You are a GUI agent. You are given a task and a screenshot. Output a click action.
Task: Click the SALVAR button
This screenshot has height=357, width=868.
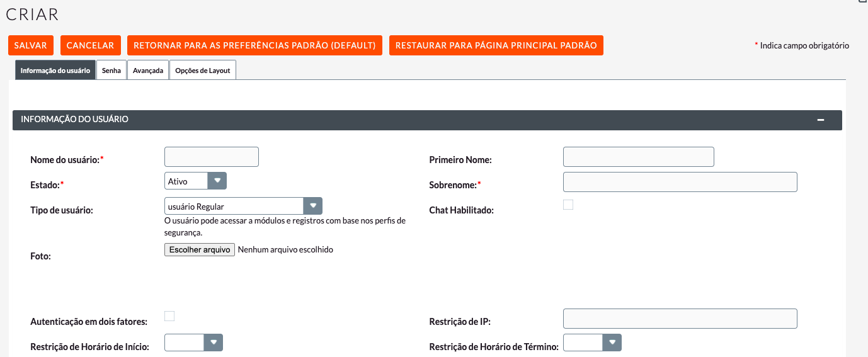click(x=31, y=45)
